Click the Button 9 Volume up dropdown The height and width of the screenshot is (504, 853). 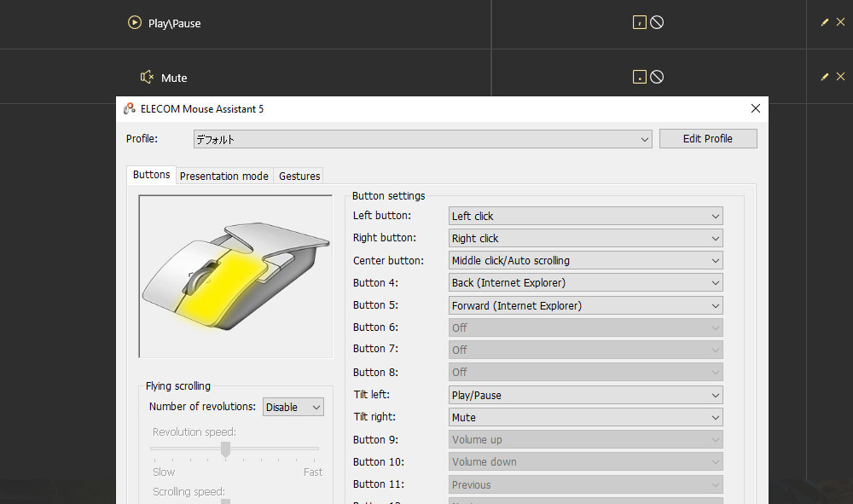[x=585, y=440]
